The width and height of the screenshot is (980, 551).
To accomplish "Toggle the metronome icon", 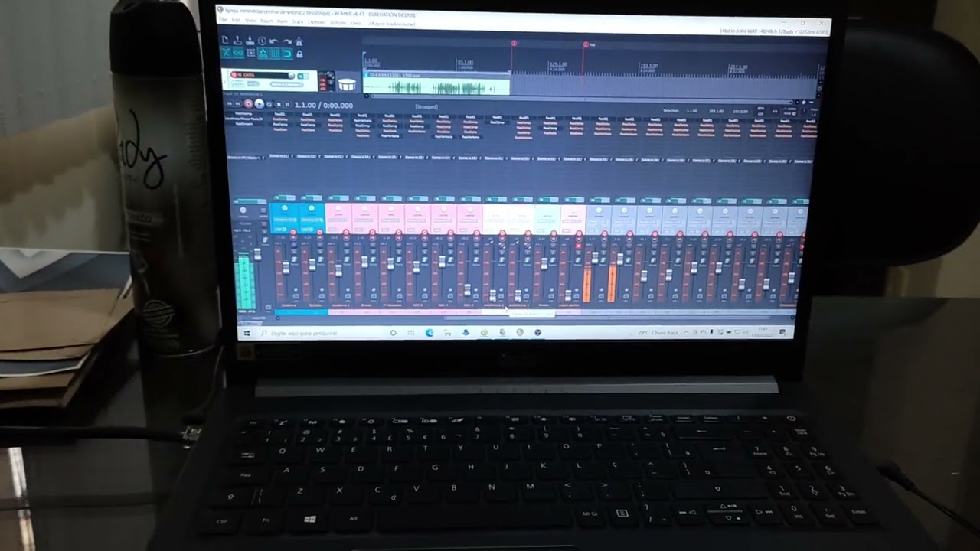I will [x=299, y=42].
